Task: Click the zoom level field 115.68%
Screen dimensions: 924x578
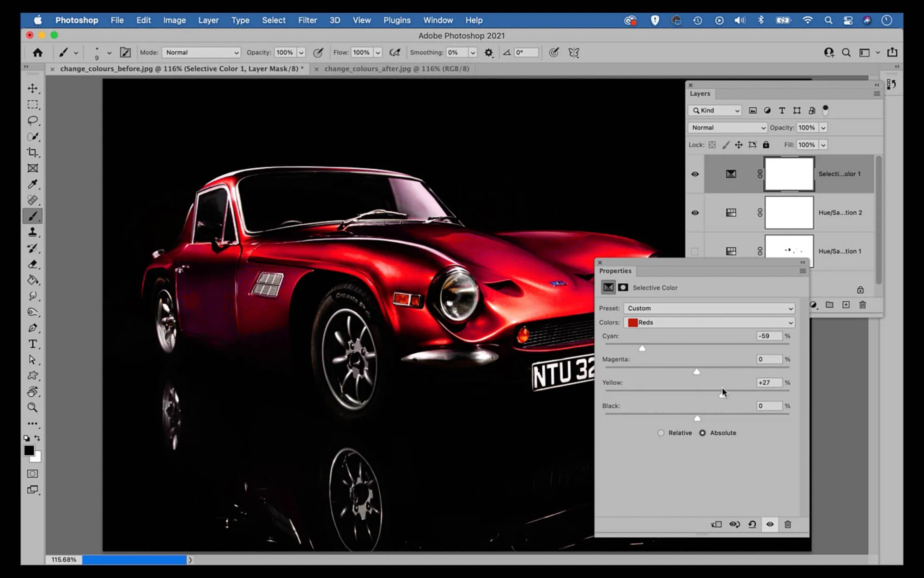Action: tap(64, 560)
